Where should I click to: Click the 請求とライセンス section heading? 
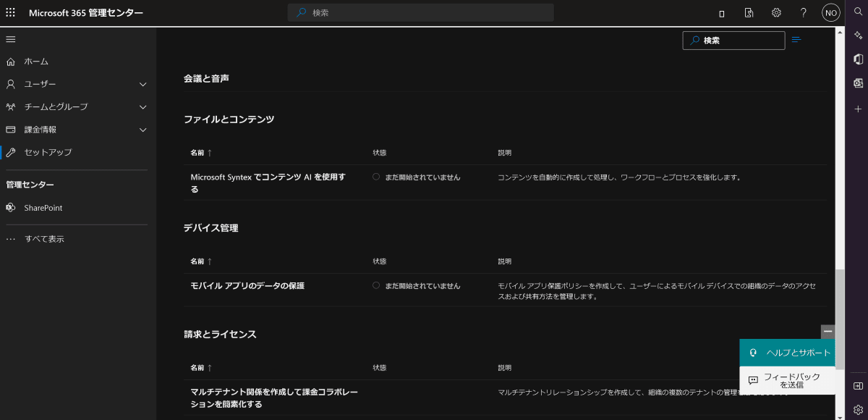pos(221,335)
